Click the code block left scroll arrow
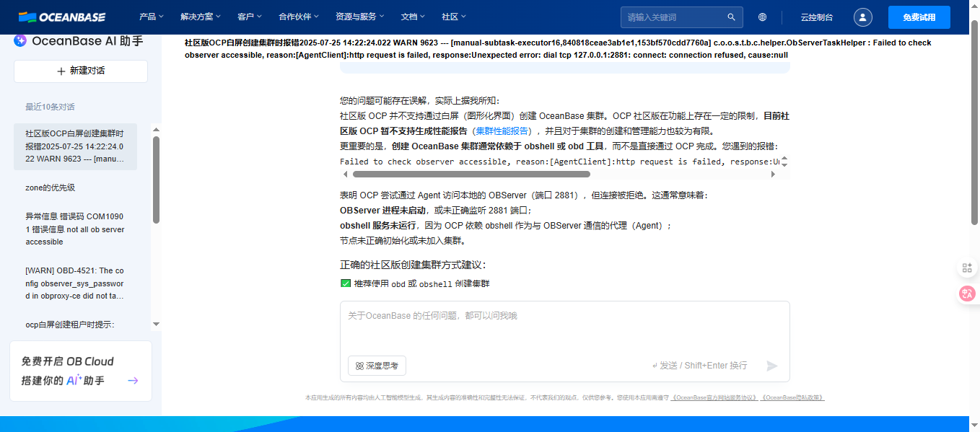This screenshot has width=980, height=432. coord(345,174)
